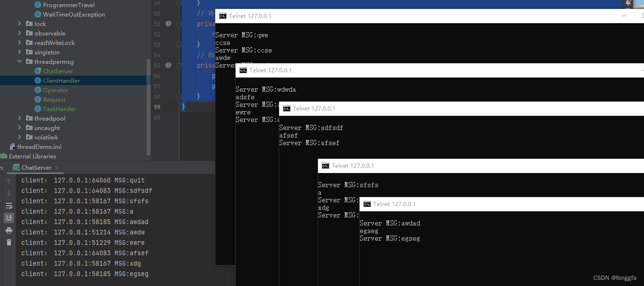Select the ChatServer run tab
This screenshot has height=286, width=644.
tap(36, 168)
